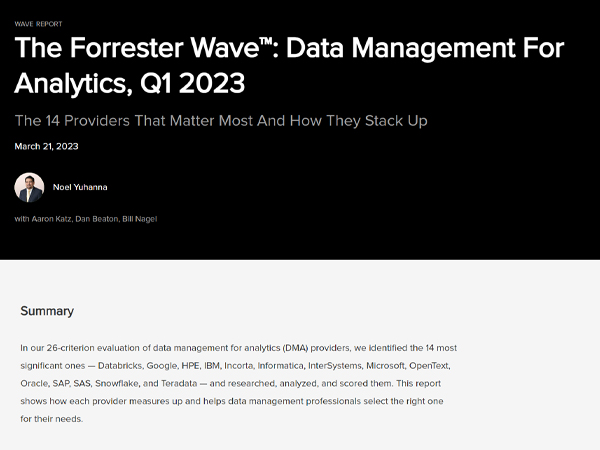Click the March 21, 2023 publication date

pos(46,146)
